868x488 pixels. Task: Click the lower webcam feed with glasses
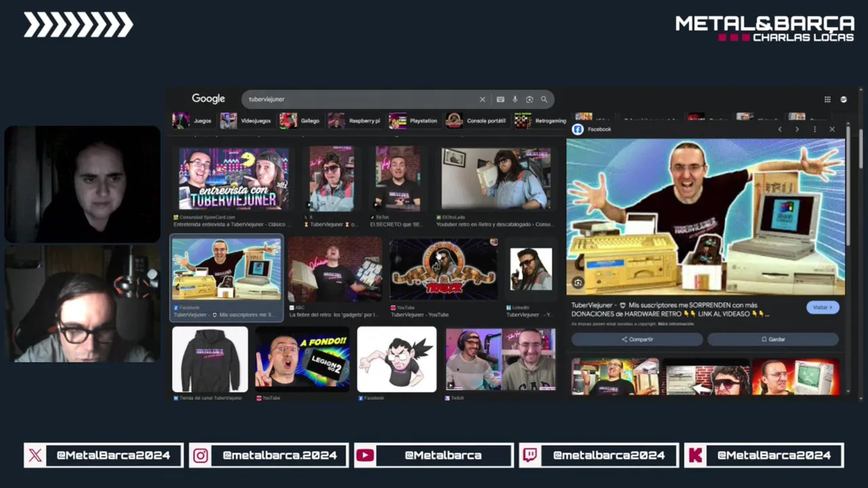coord(83,303)
